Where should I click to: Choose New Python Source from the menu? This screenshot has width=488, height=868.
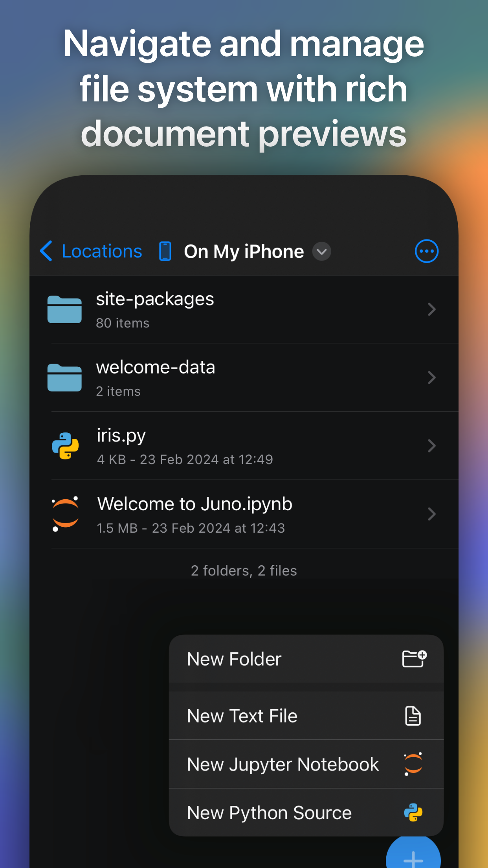click(306, 813)
